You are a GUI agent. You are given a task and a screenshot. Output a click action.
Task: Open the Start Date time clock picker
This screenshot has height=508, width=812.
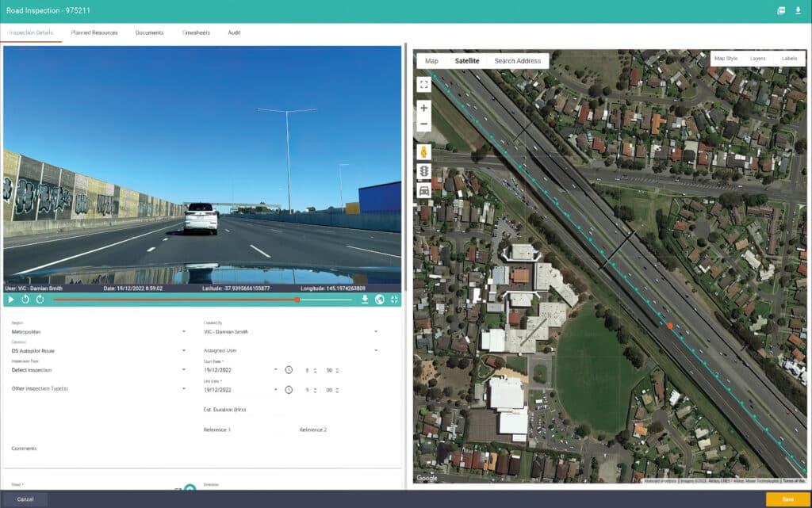pyautogui.click(x=289, y=370)
